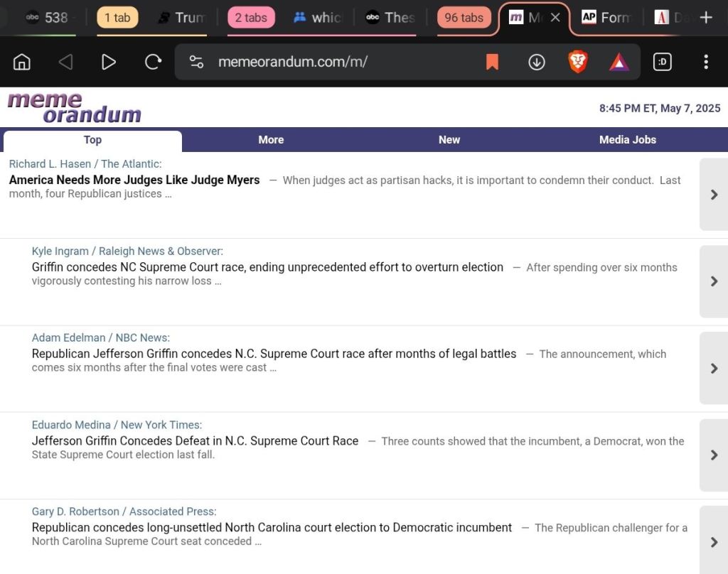Open the 96 tabs group
The width and height of the screenshot is (728, 574).
tap(464, 18)
